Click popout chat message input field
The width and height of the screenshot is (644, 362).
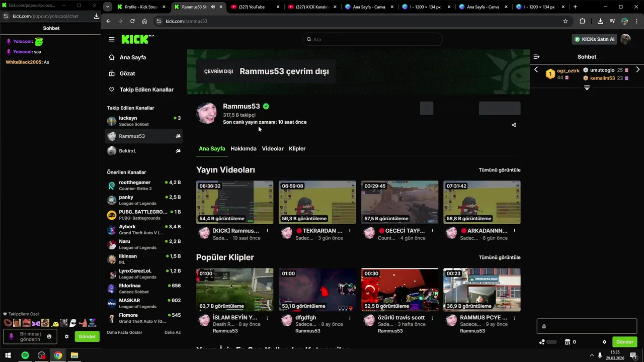point(31,336)
